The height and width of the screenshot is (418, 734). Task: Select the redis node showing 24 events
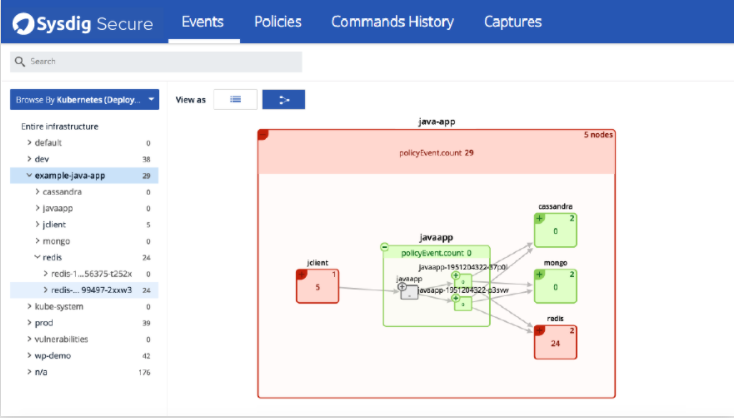pos(555,343)
